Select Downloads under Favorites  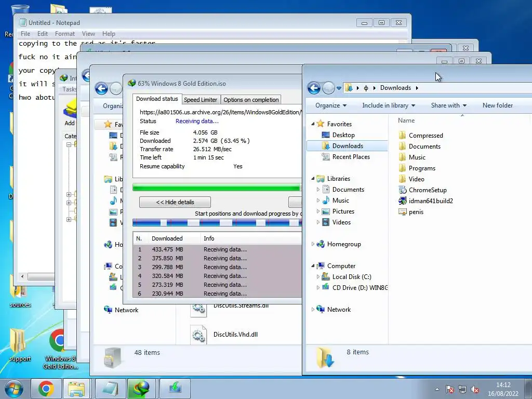(347, 146)
